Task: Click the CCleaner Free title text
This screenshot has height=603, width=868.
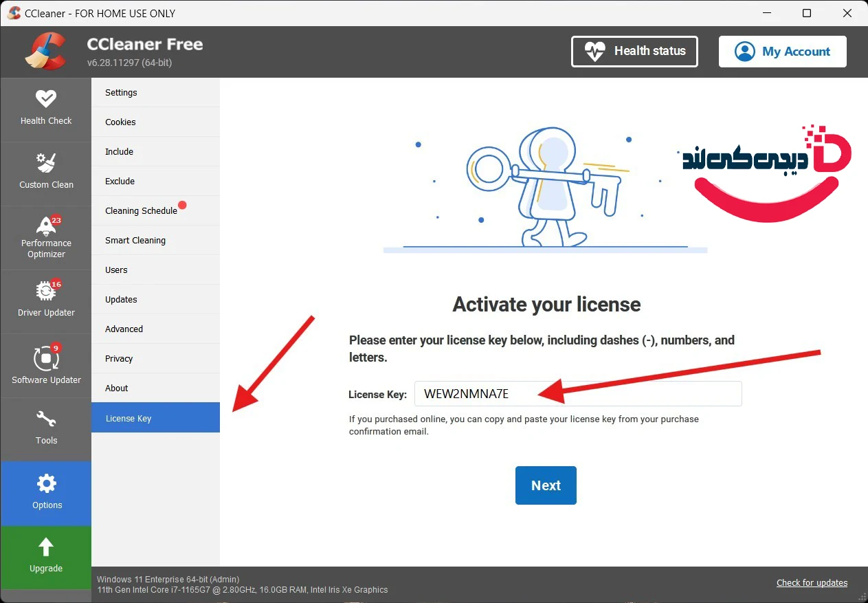Action: (145, 44)
